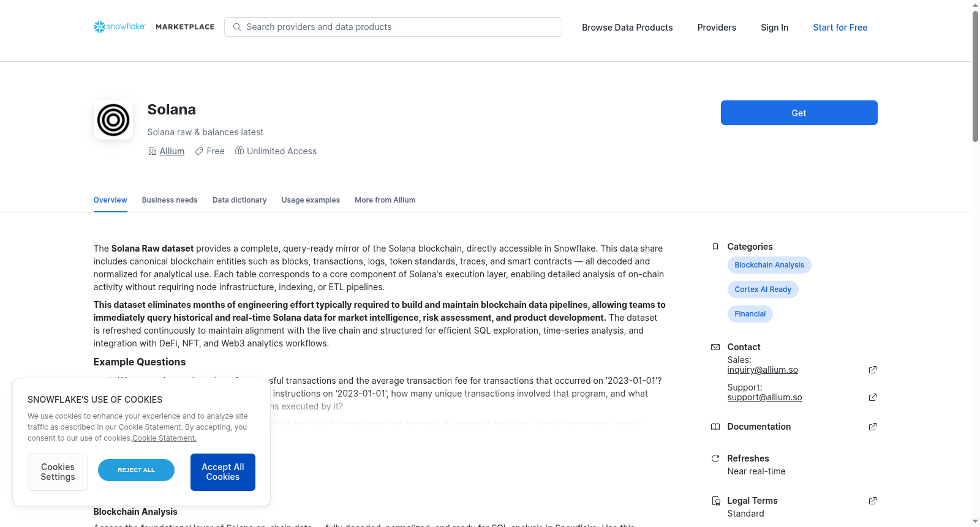Click the Refreshes circular arrow icon

pos(715,458)
